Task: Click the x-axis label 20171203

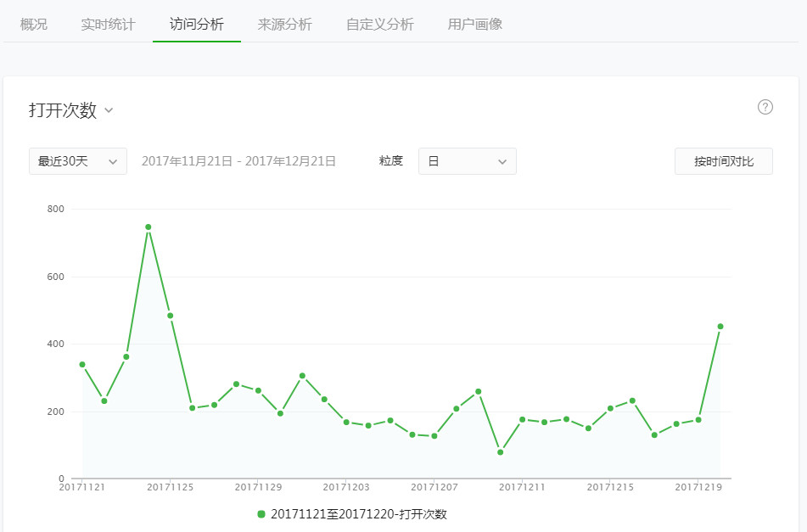Action: coord(346,487)
